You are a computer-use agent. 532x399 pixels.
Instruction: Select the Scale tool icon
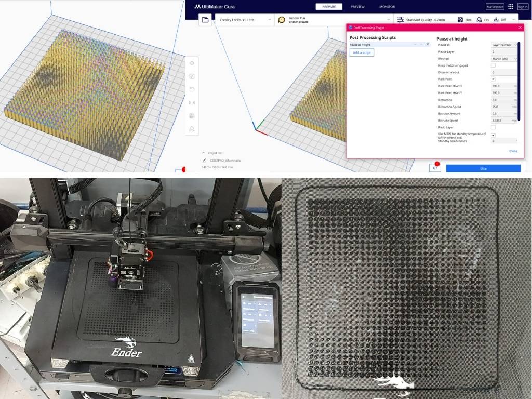tap(192, 76)
